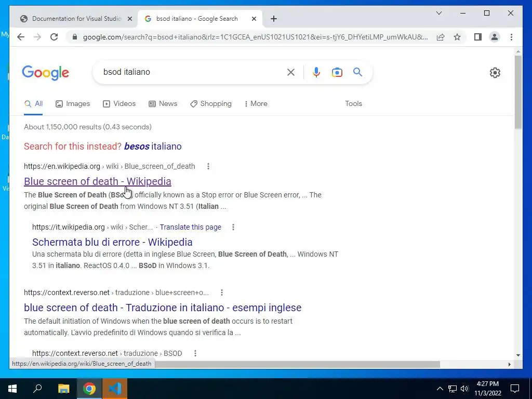The image size is (532, 399).
Task: Open the Windows notification center
Action: coord(515,389)
